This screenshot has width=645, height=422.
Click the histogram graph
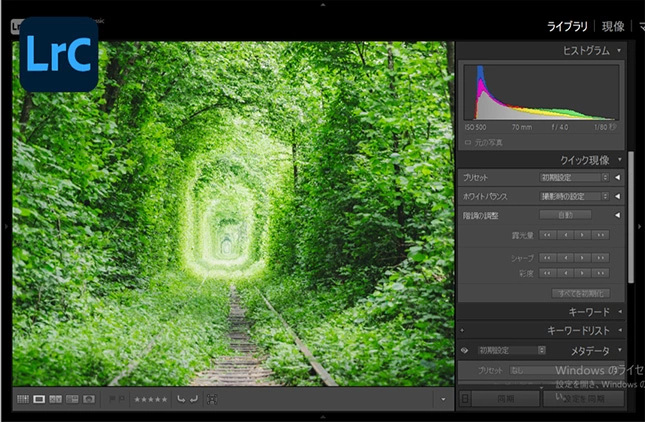(541, 92)
